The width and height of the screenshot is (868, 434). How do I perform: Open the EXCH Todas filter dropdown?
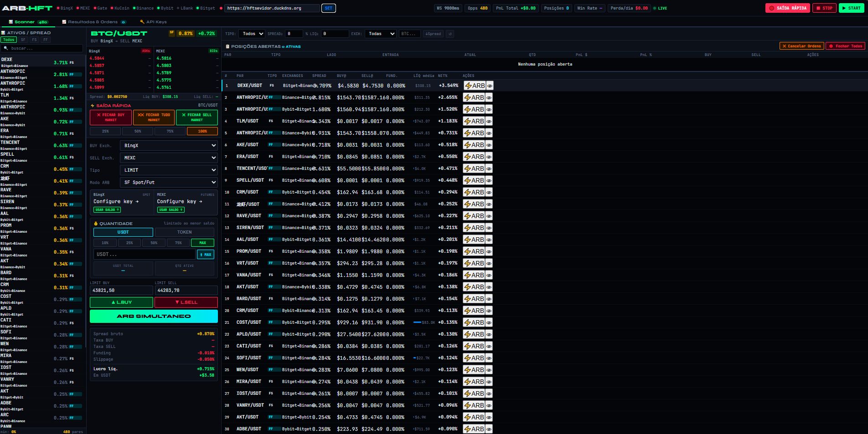[x=380, y=34]
